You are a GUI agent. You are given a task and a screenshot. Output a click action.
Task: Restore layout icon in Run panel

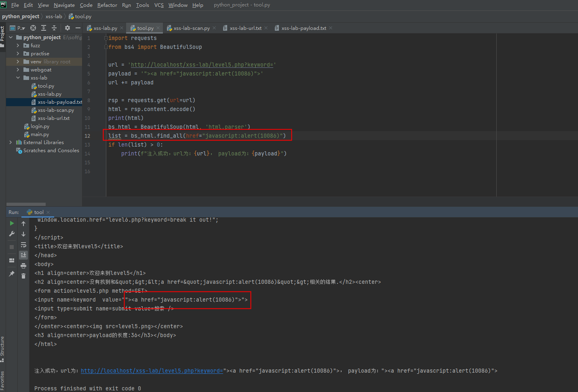tap(12, 260)
